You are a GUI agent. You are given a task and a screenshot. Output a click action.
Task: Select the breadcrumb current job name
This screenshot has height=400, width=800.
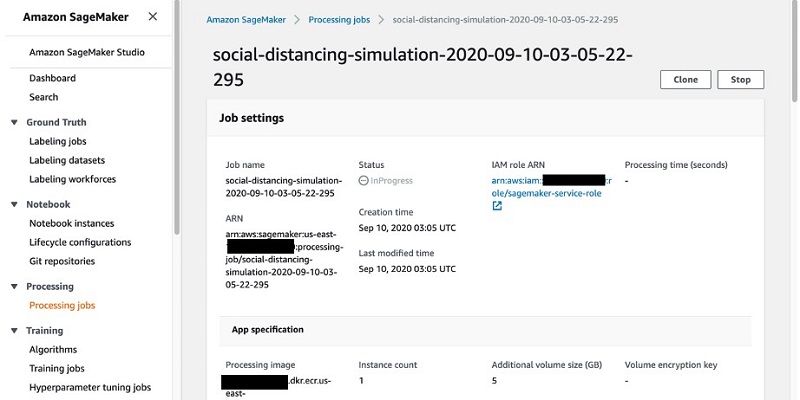(x=505, y=20)
